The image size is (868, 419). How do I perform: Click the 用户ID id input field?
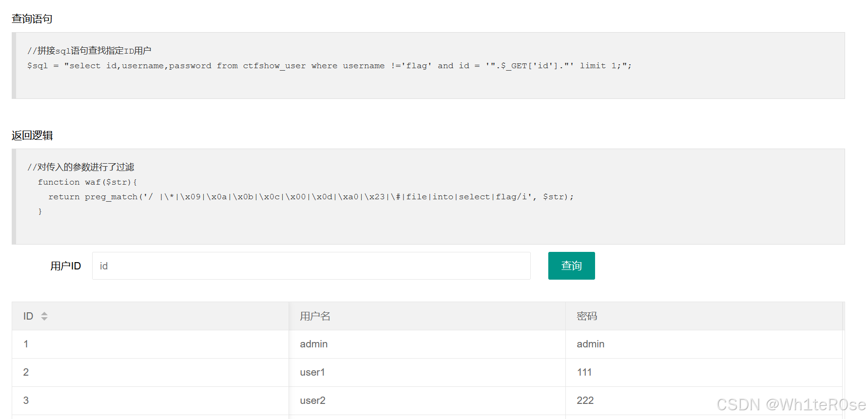point(311,266)
